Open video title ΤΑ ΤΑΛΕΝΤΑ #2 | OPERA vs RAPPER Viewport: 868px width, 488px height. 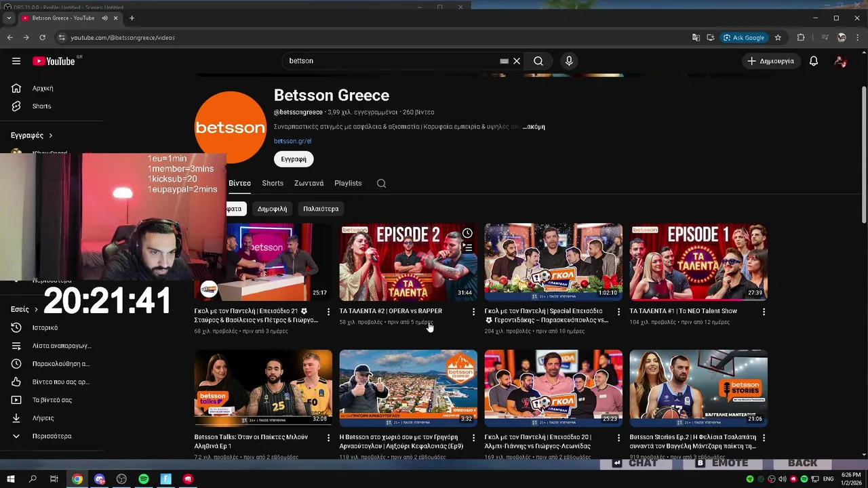point(391,311)
